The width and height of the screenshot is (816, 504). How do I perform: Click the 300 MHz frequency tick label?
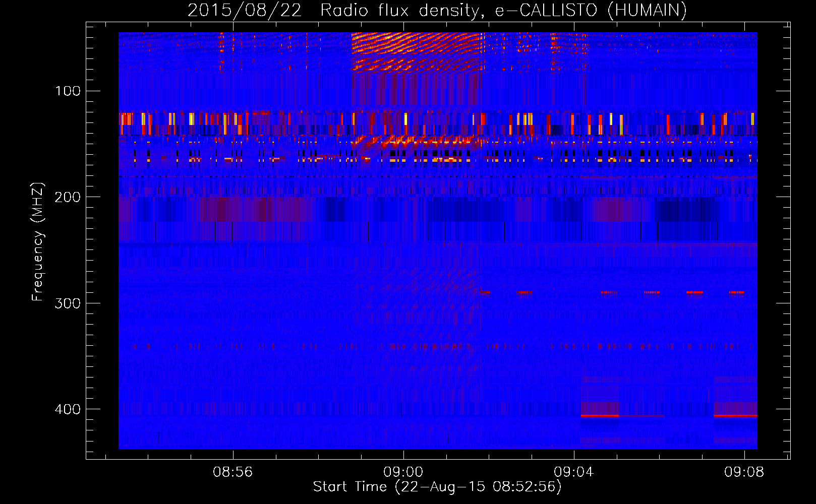pos(68,303)
